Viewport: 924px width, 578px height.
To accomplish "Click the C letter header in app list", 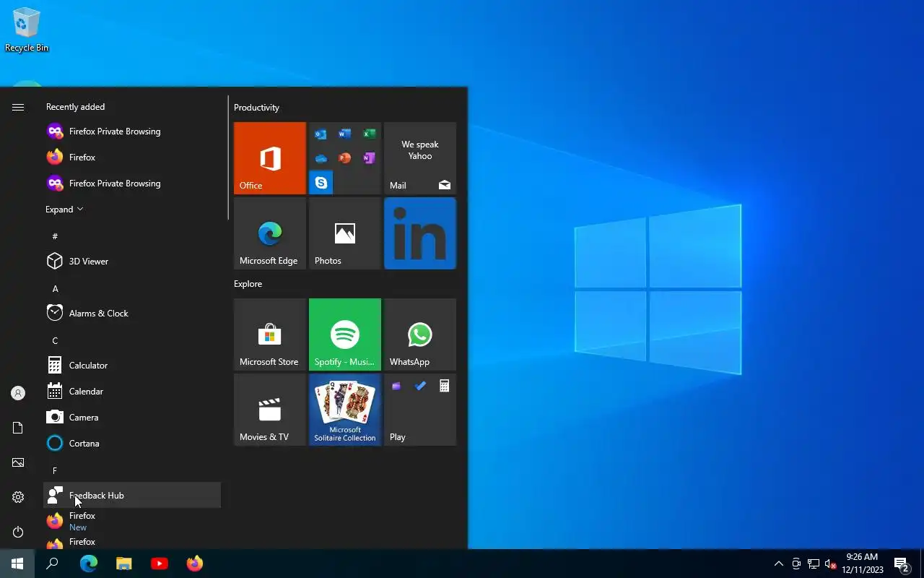I will pos(132,340).
